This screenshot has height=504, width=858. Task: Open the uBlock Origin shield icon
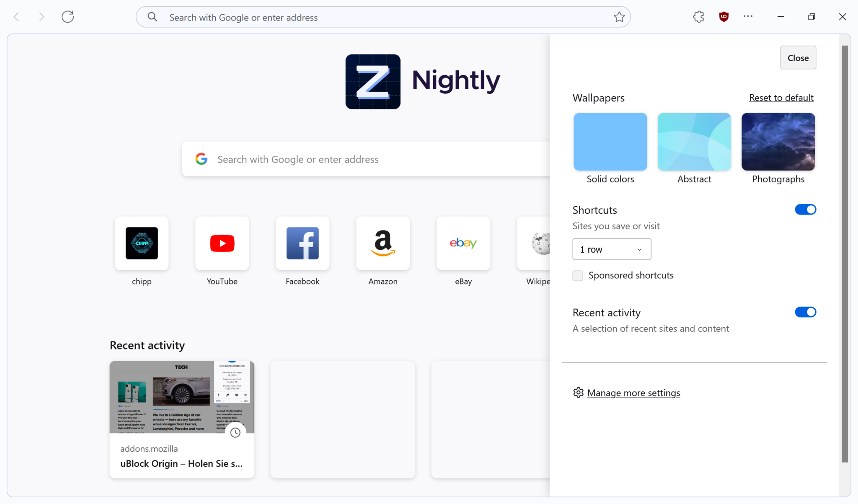(x=724, y=17)
